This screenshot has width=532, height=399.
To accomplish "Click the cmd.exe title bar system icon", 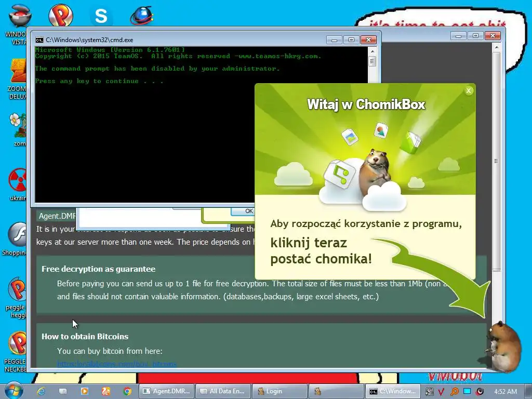I will click(39, 40).
